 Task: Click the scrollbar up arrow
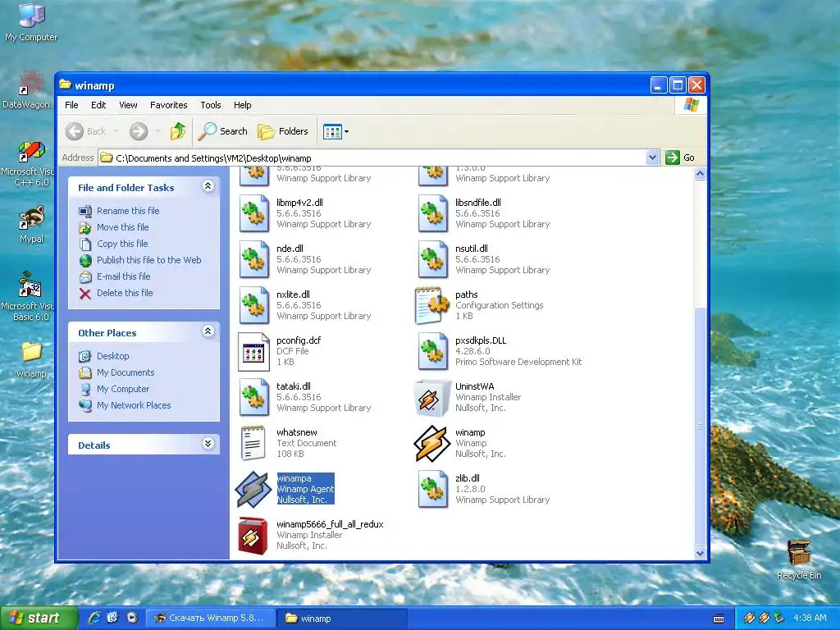coord(700,174)
